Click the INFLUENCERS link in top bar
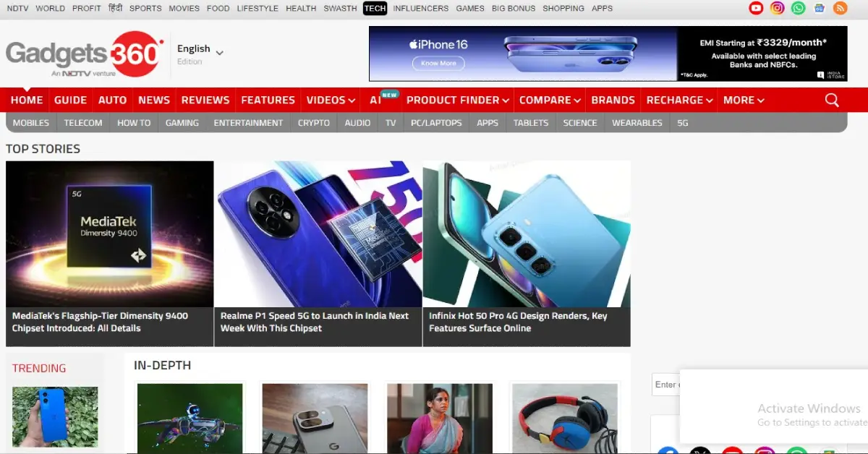This screenshot has width=868, height=454. (421, 9)
